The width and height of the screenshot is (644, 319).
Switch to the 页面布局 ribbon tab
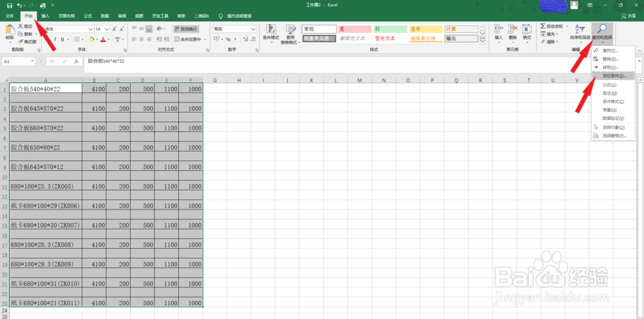(x=66, y=16)
